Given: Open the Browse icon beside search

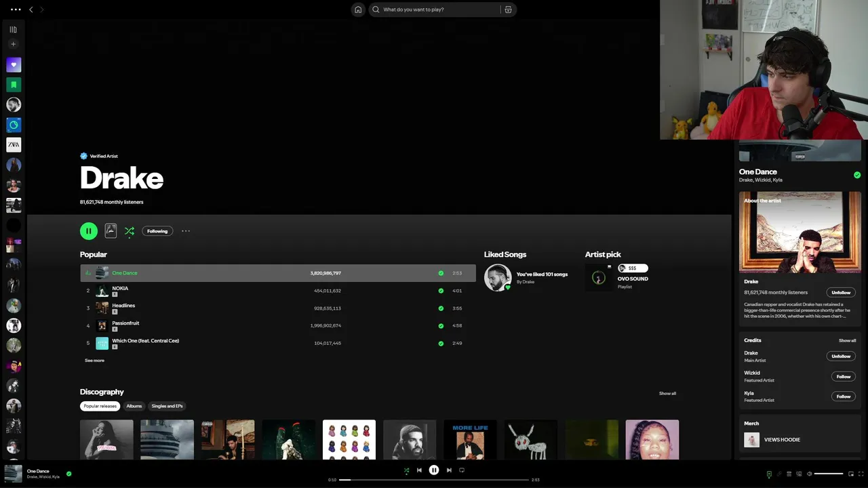Looking at the screenshot, I should tap(508, 9).
